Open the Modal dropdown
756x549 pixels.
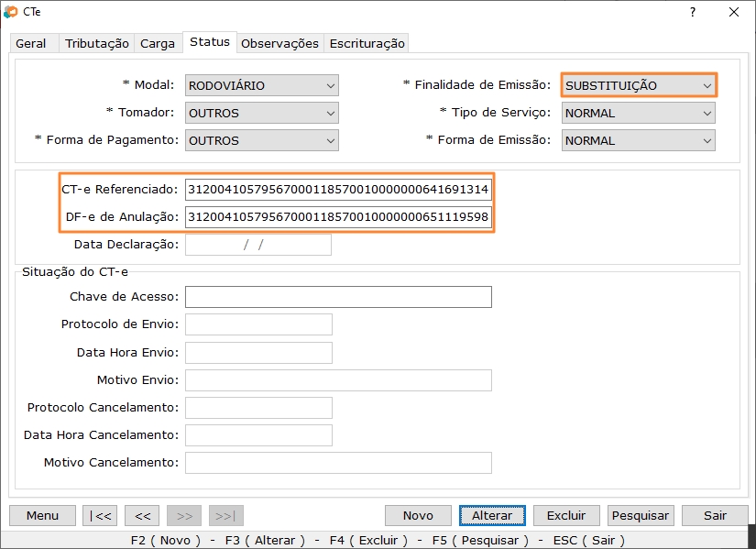tap(262, 86)
